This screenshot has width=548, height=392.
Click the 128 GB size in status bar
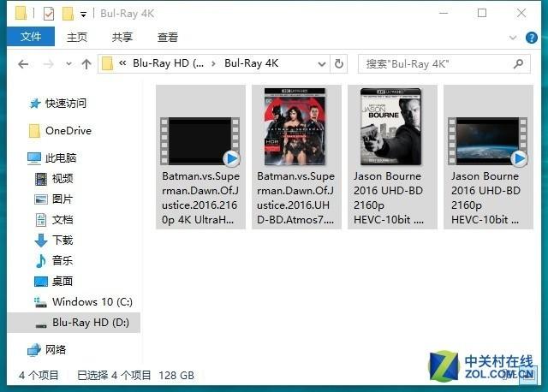(x=176, y=375)
